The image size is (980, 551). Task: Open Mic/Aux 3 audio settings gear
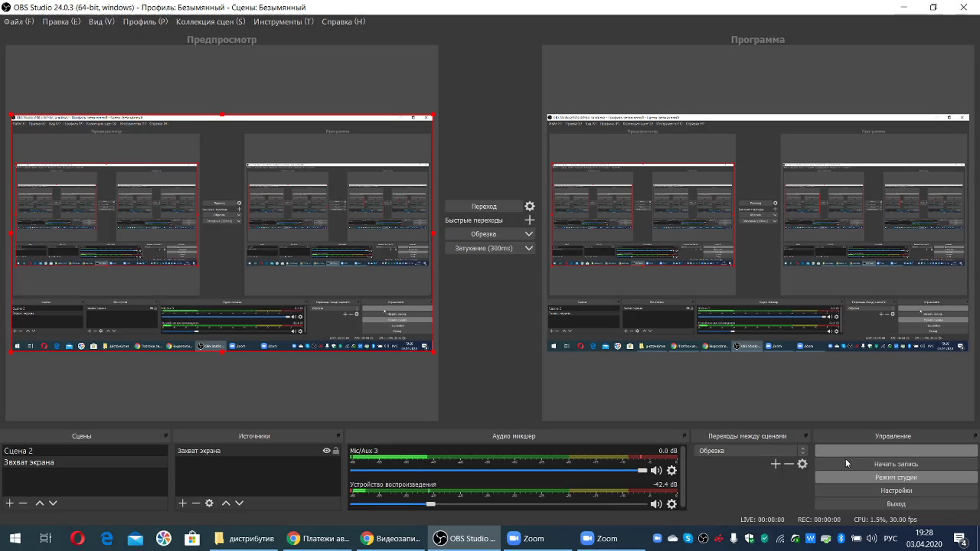point(672,470)
